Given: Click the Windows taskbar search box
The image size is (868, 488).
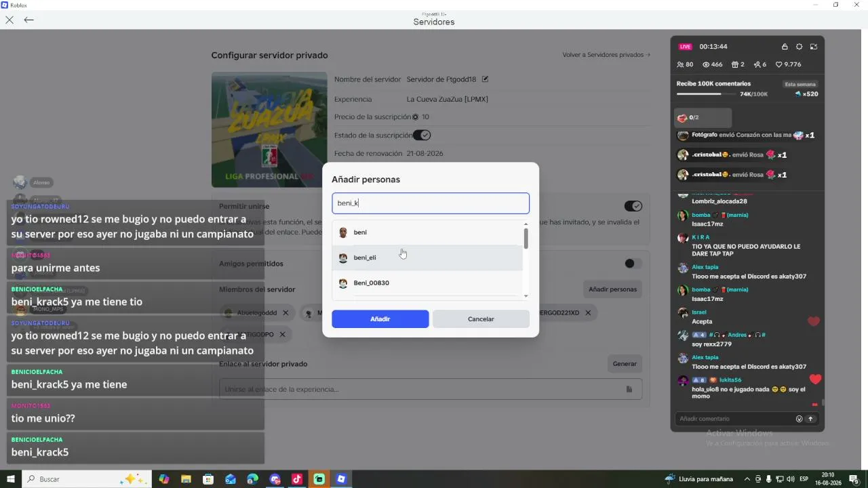Looking at the screenshot, I should (x=85, y=479).
